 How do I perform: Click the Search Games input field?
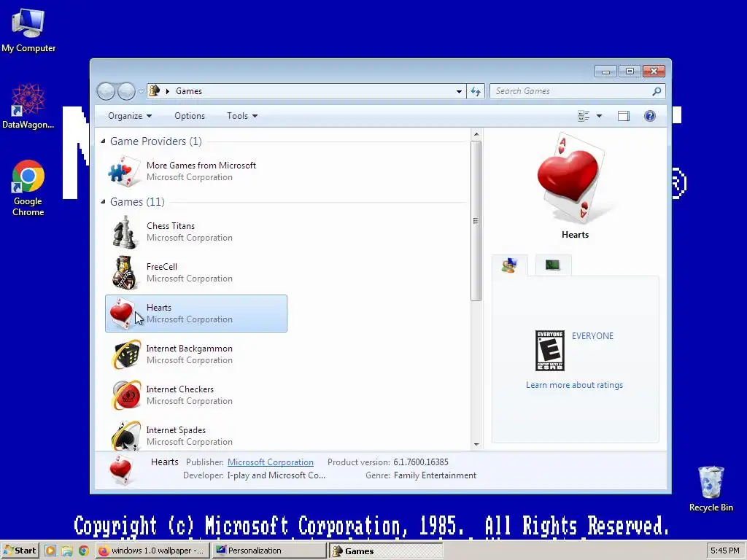point(572,91)
